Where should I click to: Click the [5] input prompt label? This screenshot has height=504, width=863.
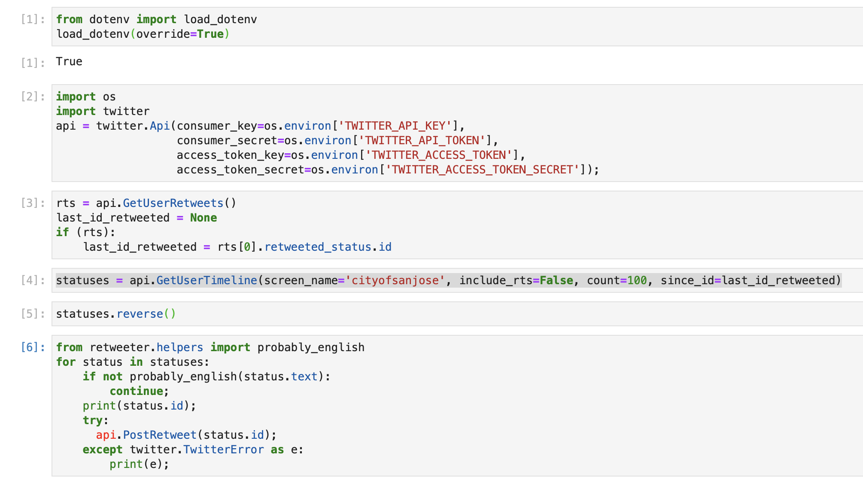pyautogui.click(x=33, y=314)
